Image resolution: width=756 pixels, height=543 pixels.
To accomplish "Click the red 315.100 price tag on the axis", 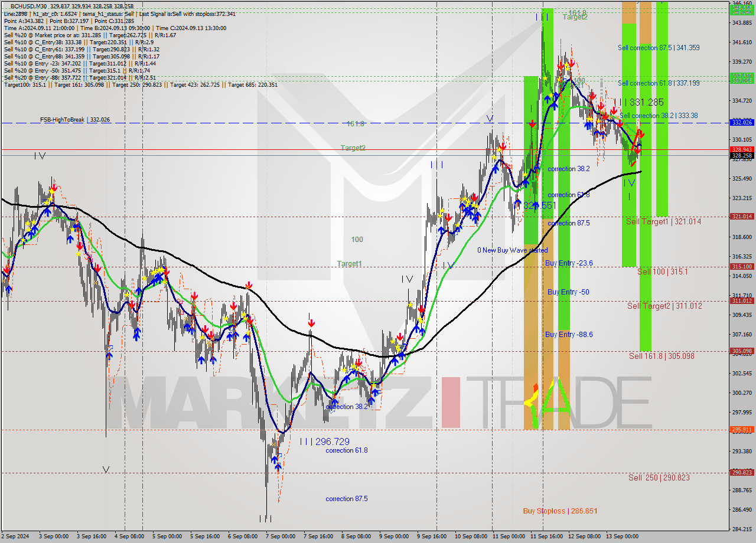I will tap(742, 267).
